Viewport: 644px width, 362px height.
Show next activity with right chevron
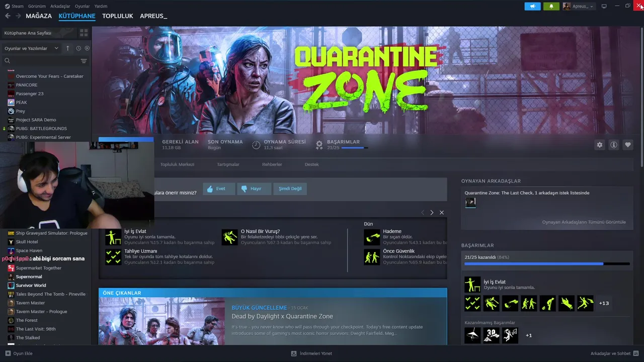(432, 213)
